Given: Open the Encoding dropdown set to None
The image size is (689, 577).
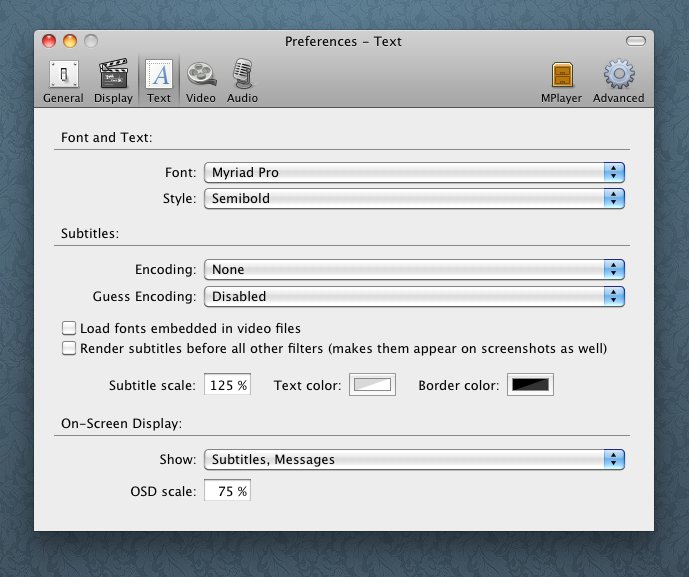Looking at the screenshot, I should [414, 269].
